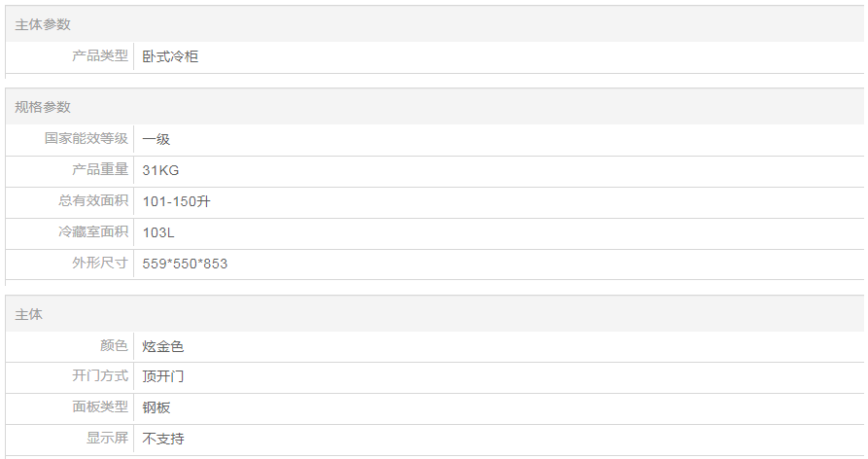Select the 不支持 display value

coord(162,439)
